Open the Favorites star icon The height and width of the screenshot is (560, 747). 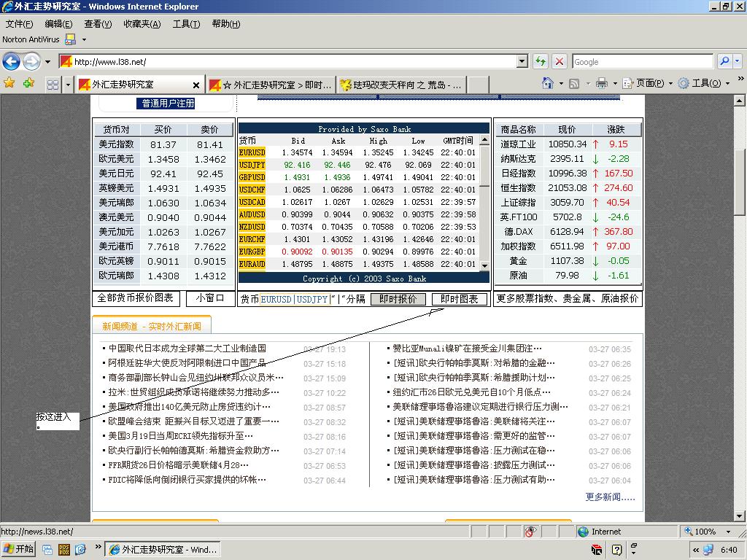point(9,83)
